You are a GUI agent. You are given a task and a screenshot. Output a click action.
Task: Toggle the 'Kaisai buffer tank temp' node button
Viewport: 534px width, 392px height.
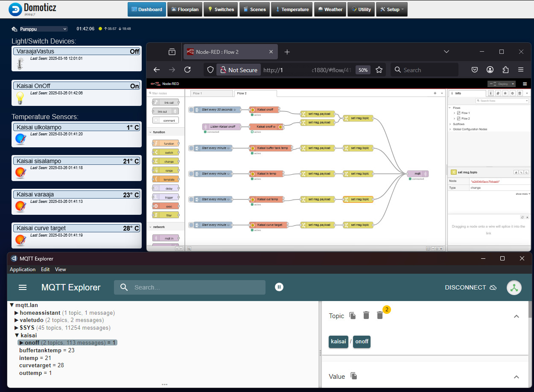[x=252, y=148]
